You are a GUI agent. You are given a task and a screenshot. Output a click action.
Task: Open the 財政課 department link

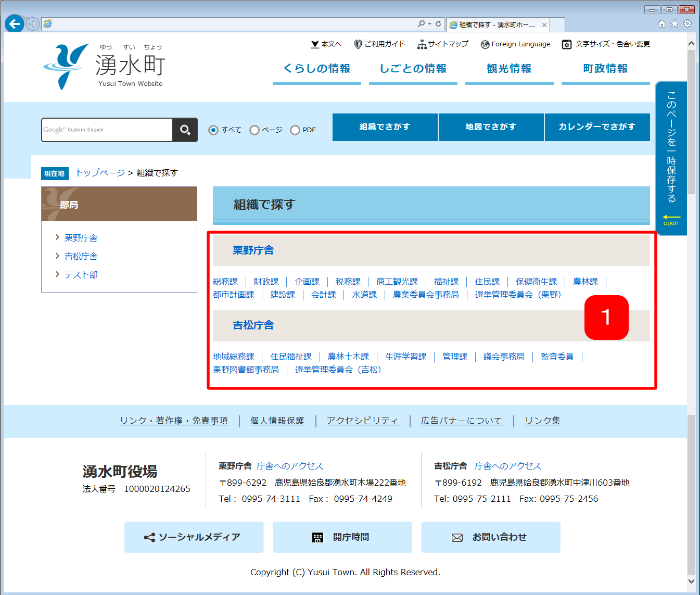266,282
